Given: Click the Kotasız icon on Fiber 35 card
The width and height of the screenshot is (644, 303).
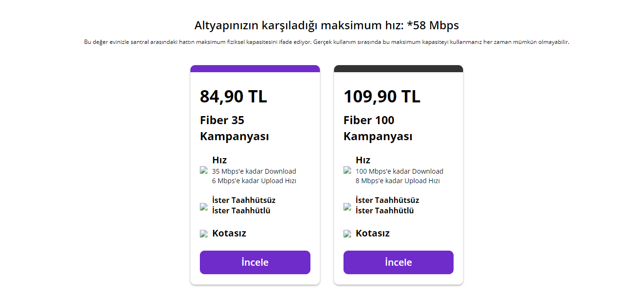Looking at the screenshot, I should (x=204, y=233).
